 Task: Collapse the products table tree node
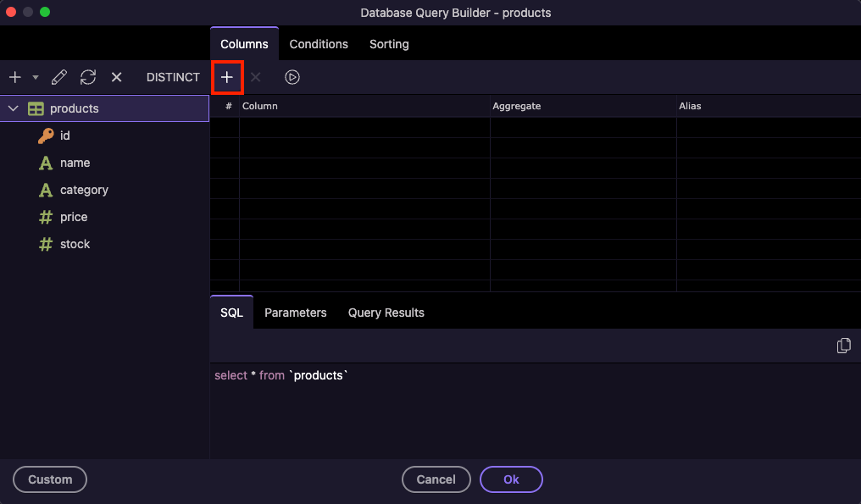(14, 108)
